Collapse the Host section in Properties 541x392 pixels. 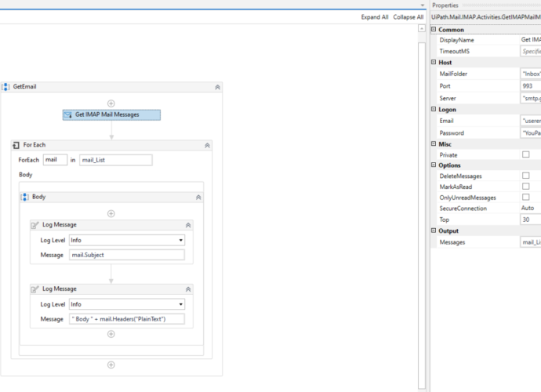coord(434,63)
